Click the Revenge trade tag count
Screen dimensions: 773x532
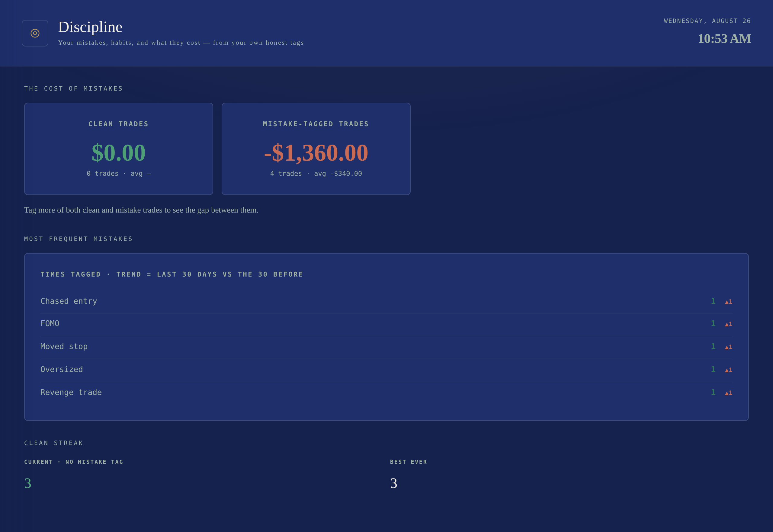[713, 392]
